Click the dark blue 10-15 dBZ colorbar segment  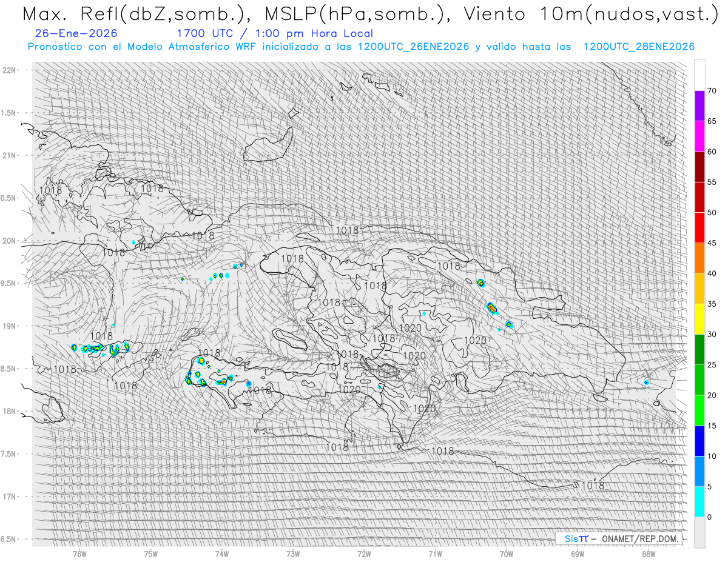699,441
